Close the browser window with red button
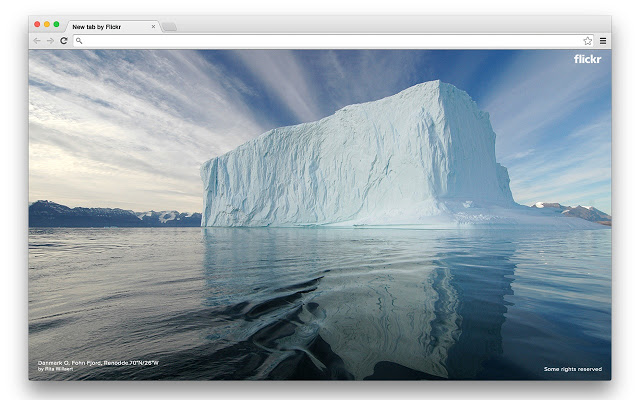 37,24
